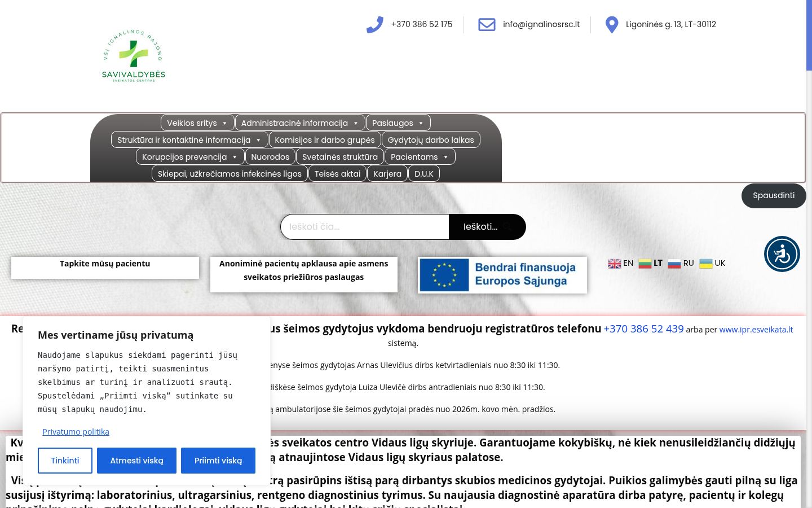The image size is (812, 508).
Task: Expand Administracinė informacija submenu arrow
Action: pyautogui.click(x=355, y=123)
